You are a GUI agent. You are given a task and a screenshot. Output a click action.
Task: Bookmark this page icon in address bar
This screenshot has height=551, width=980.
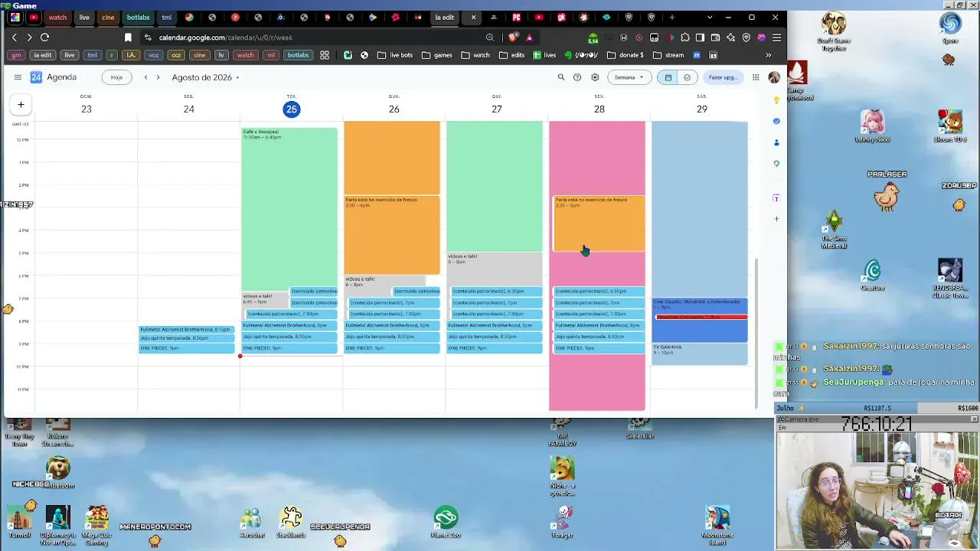tap(128, 37)
